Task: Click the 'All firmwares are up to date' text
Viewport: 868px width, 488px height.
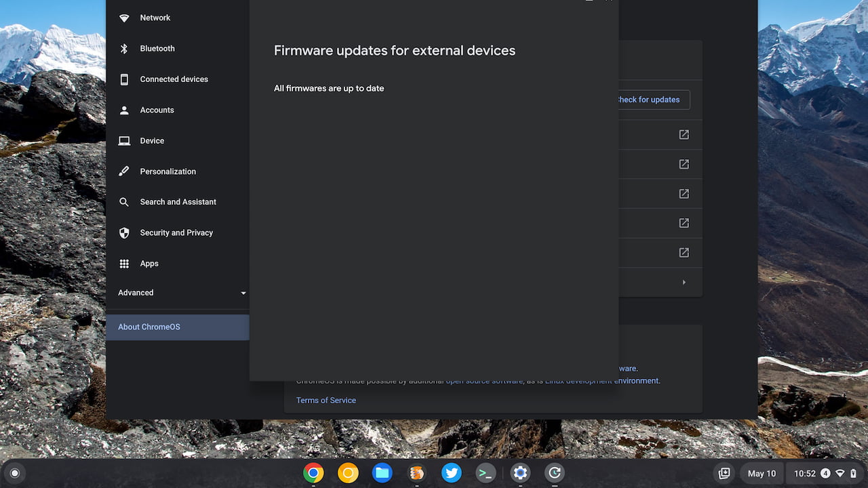Action: (329, 88)
